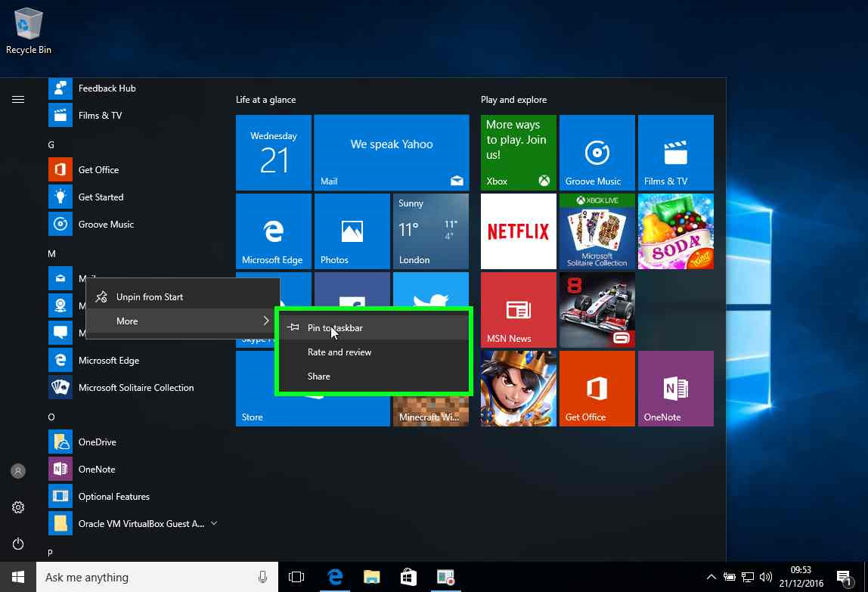The image size is (868, 592).
Task: Open the Store from the taskbar
Action: click(408, 577)
